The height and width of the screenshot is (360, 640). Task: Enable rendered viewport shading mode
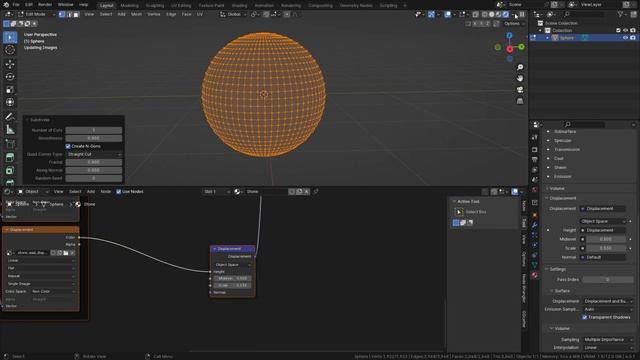coord(506,14)
